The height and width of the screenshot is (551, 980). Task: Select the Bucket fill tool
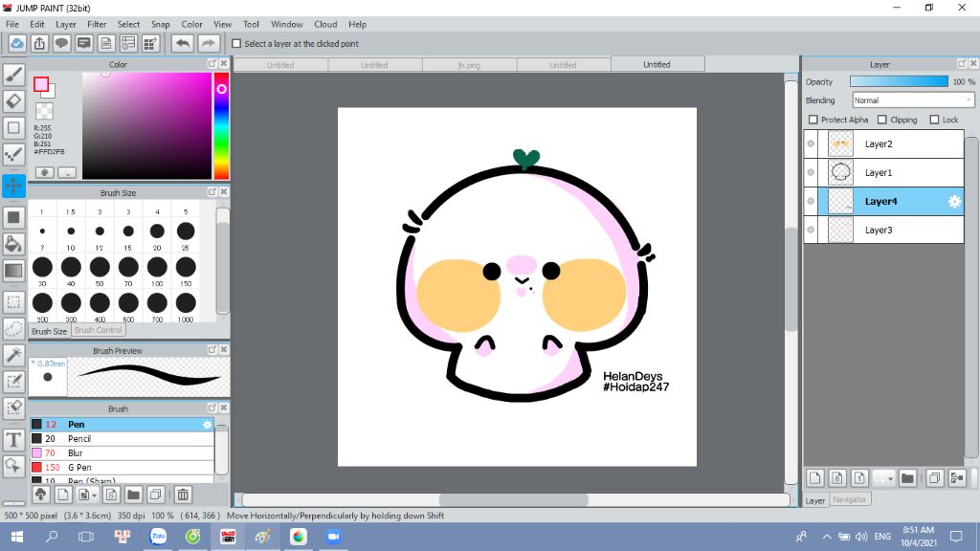(x=13, y=244)
